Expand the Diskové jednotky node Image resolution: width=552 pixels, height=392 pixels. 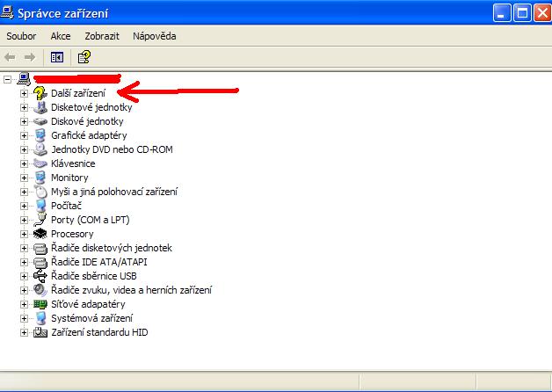(24, 122)
